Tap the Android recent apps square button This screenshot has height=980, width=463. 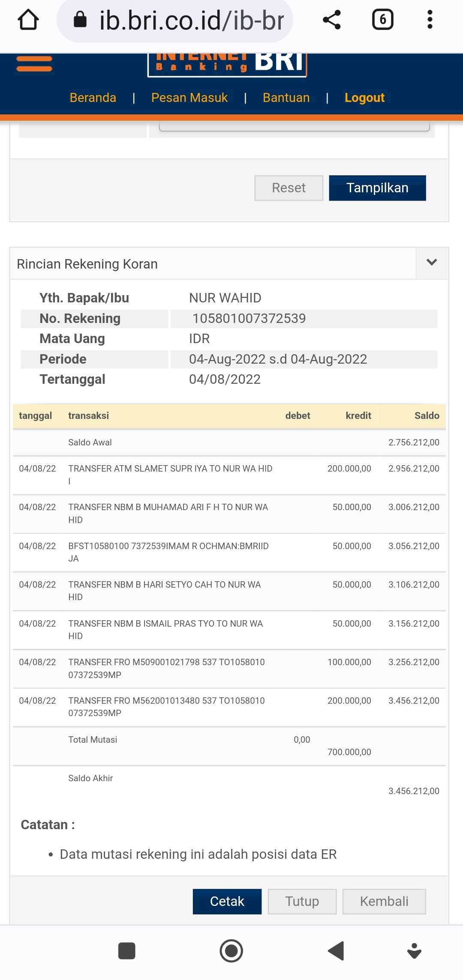[x=126, y=951]
